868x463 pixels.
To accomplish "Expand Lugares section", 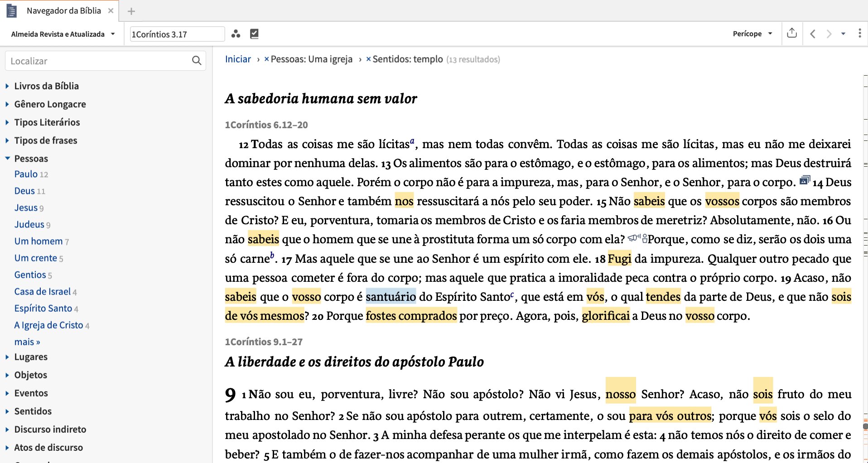I will [7, 357].
